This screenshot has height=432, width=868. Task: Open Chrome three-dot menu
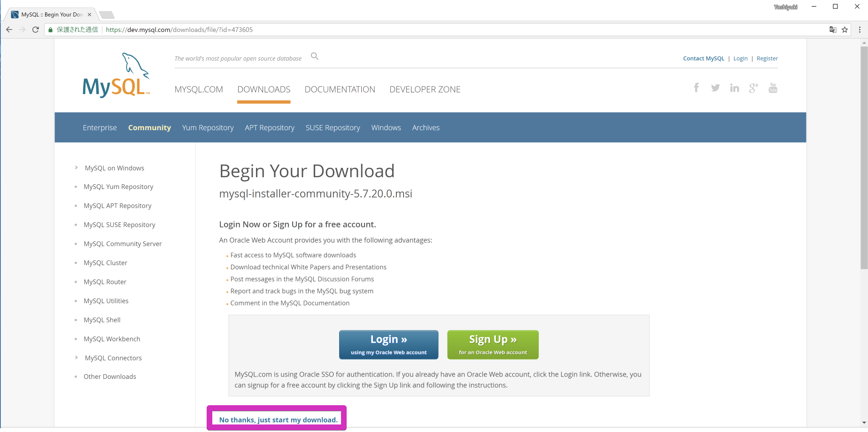click(x=860, y=30)
